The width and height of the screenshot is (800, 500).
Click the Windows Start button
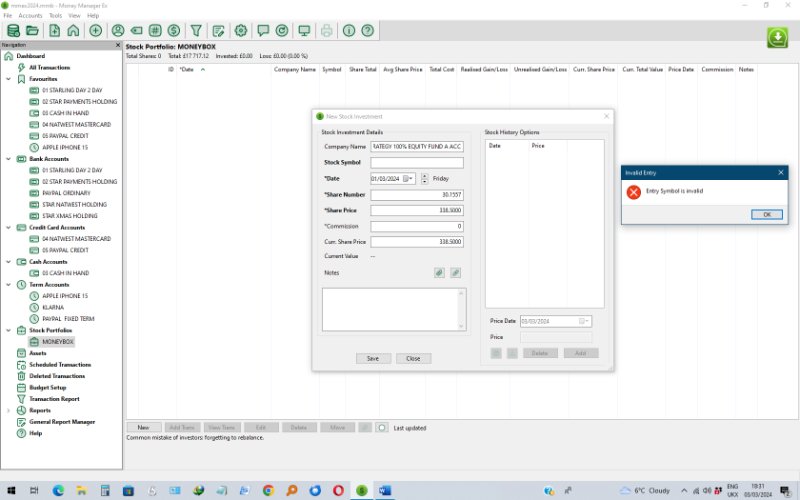11,490
